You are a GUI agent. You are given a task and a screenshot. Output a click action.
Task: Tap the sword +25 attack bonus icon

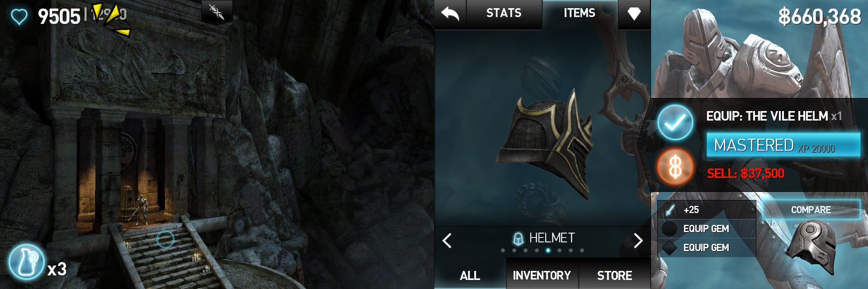click(670, 210)
